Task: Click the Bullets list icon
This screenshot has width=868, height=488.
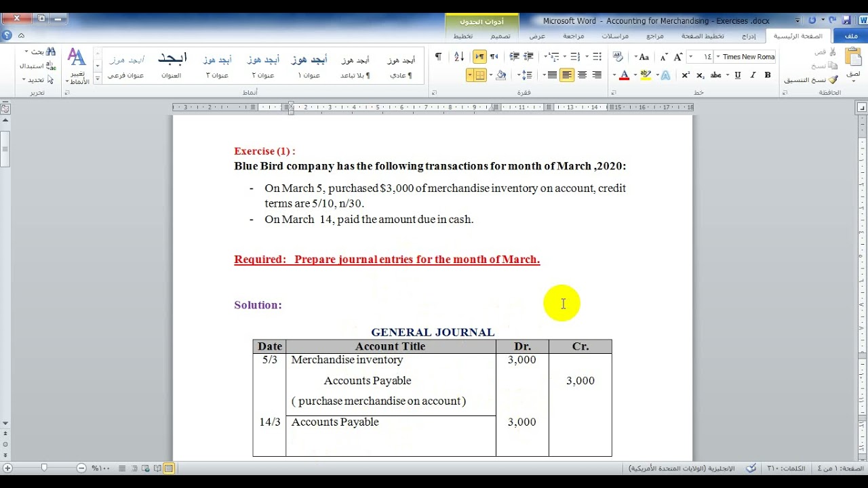Action: point(597,57)
